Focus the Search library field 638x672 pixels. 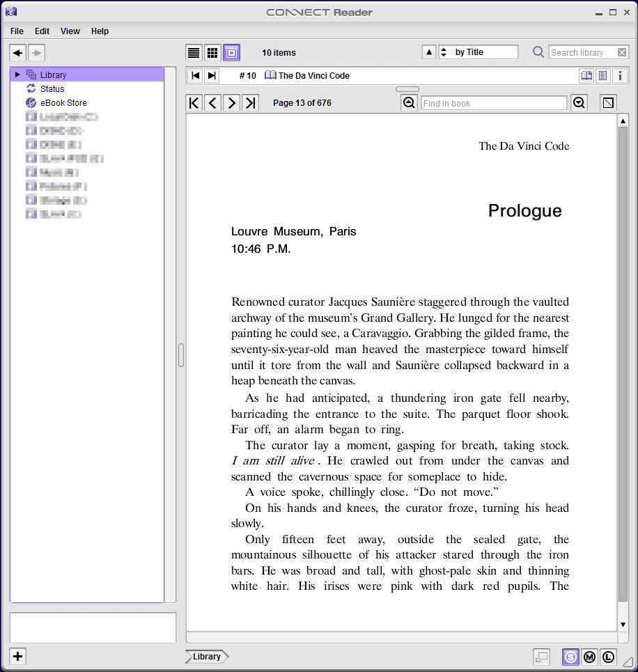pyautogui.click(x=583, y=52)
